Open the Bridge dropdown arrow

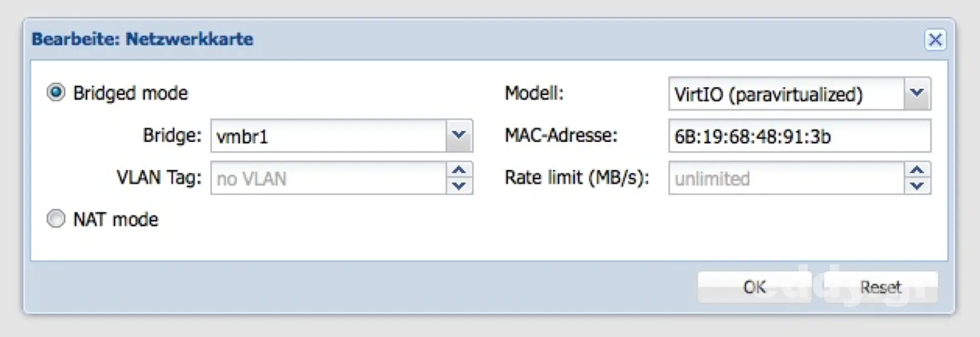(459, 136)
